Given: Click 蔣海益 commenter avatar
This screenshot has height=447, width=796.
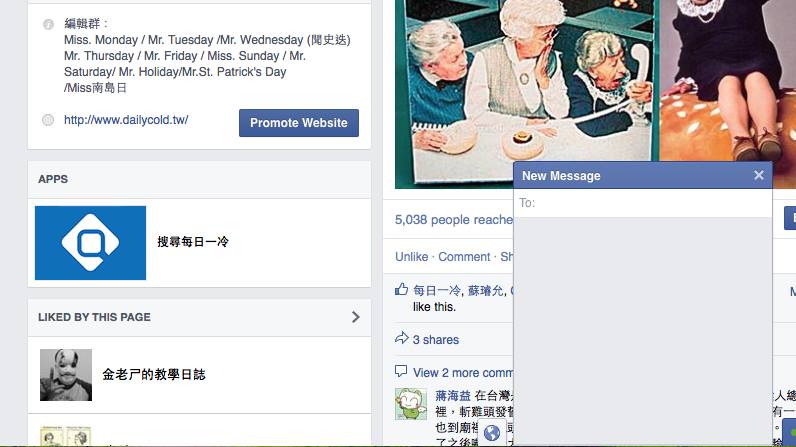Looking at the screenshot, I should pos(411,404).
